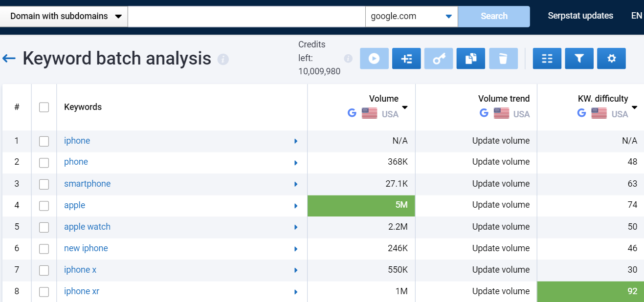Image resolution: width=644 pixels, height=302 pixels.
Task: Open the phone keyword link
Action: 76,162
